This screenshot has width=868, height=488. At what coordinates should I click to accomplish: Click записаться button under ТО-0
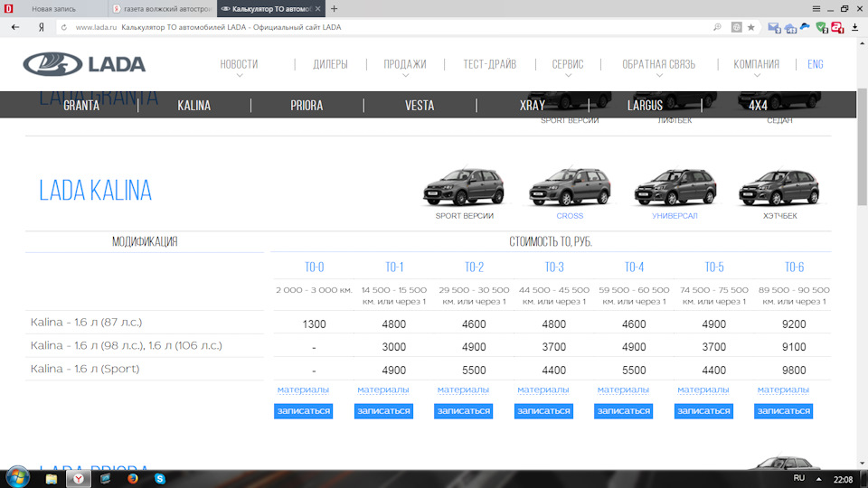(x=304, y=411)
